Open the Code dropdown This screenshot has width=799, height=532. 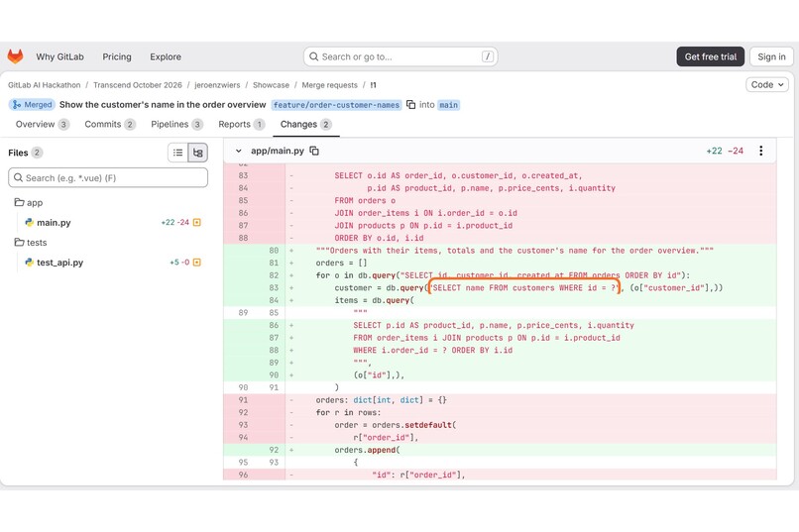pyautogui.click(x=767, y=84)
